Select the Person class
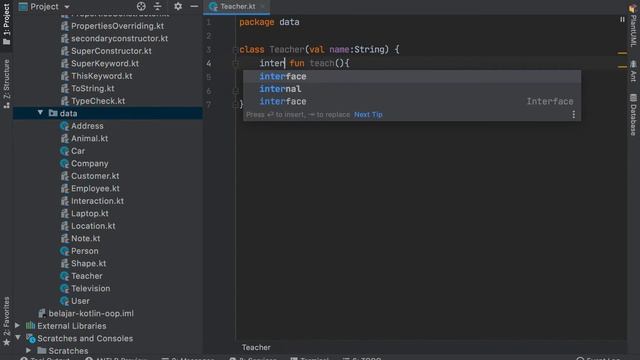 coord(84,251)
